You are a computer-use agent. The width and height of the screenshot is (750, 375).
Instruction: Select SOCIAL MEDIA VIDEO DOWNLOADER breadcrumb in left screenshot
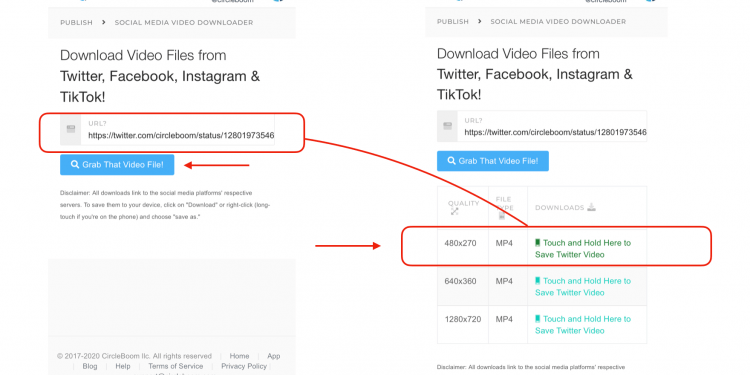(x=184, y=22)
